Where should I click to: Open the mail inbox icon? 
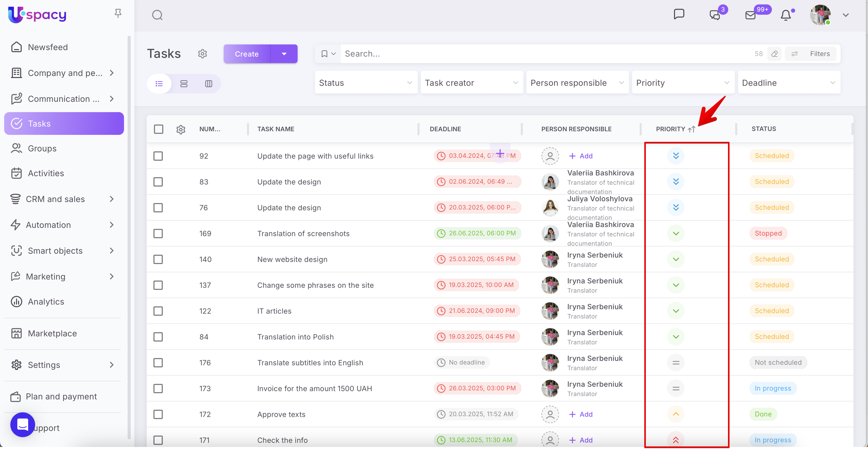750,15
